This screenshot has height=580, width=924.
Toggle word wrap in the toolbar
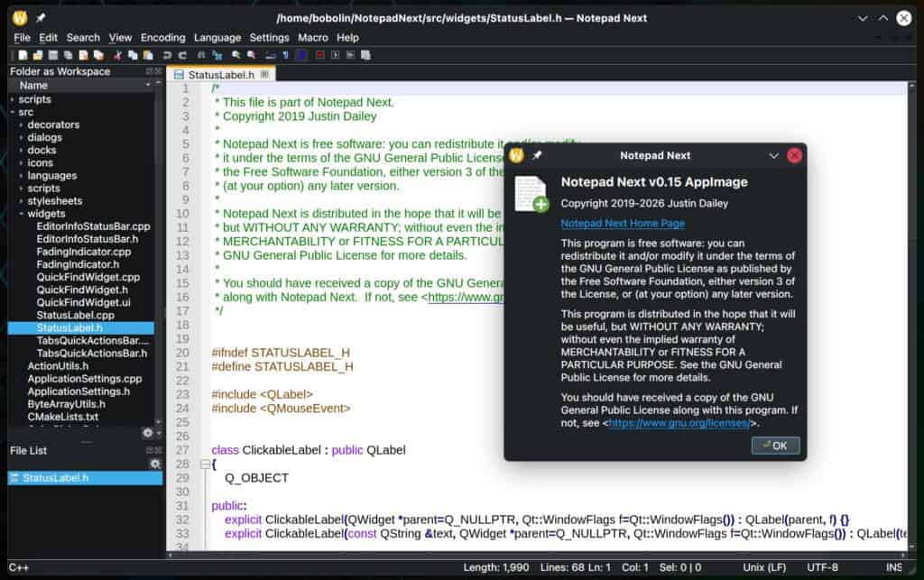271,55
